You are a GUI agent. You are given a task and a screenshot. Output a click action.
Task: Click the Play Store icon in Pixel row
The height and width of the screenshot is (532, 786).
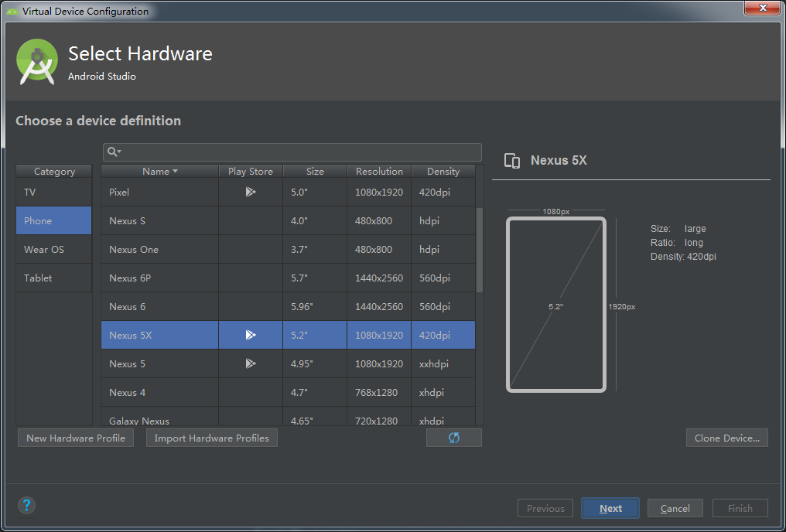click(251, 192)
